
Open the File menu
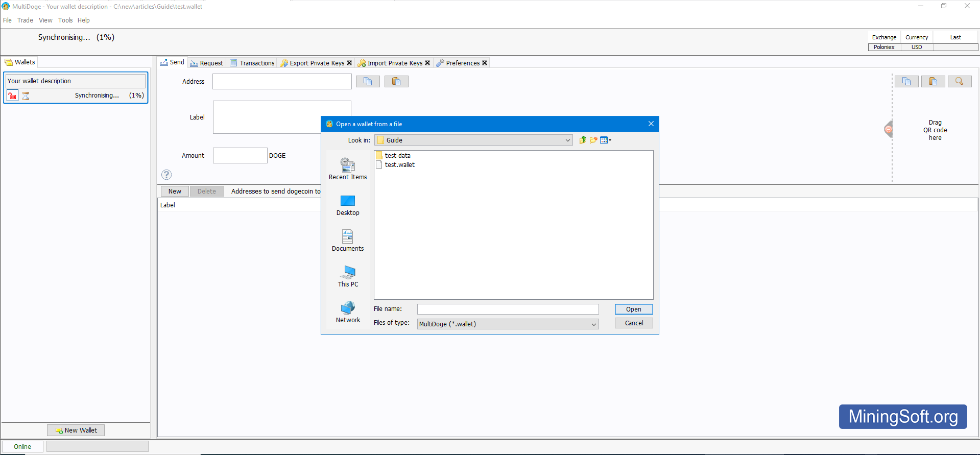point(7,20)
